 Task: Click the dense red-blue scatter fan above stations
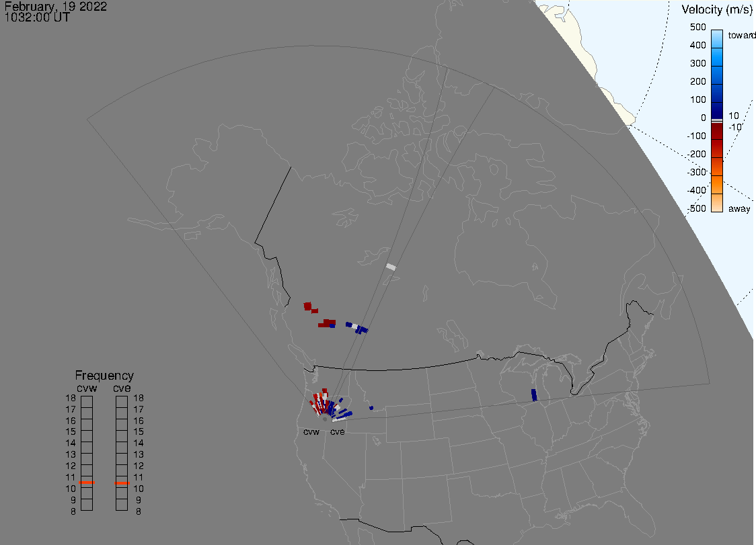click(x=331, y=405)
